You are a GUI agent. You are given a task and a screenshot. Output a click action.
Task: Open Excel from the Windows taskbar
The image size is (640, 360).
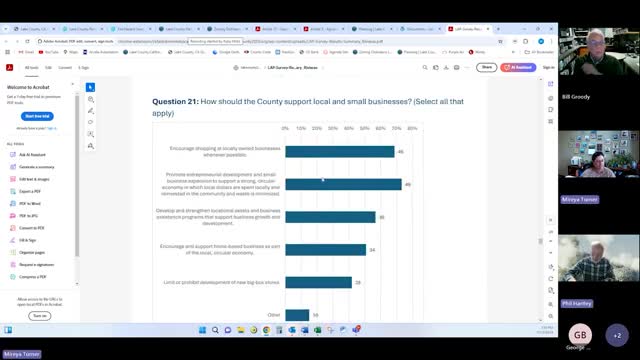(318, 330)
